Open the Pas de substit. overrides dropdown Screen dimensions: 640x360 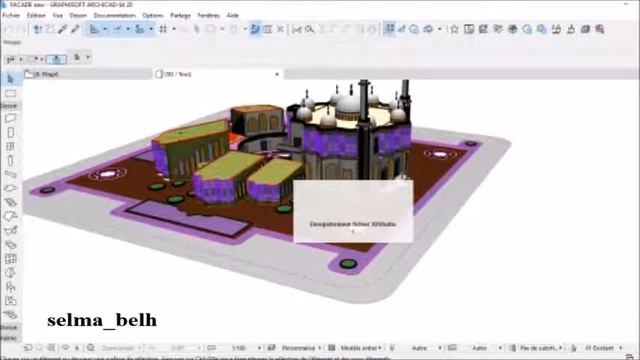click(560, 348)
